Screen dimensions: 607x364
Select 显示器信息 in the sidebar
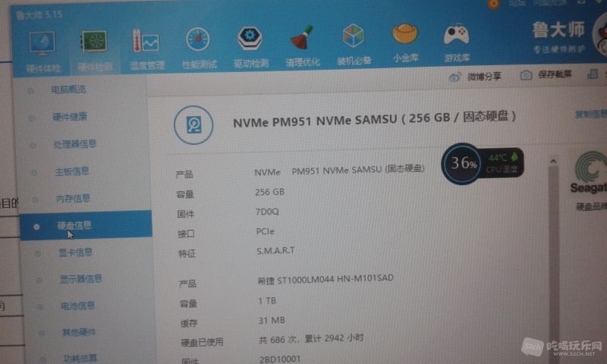click(81, 279)
